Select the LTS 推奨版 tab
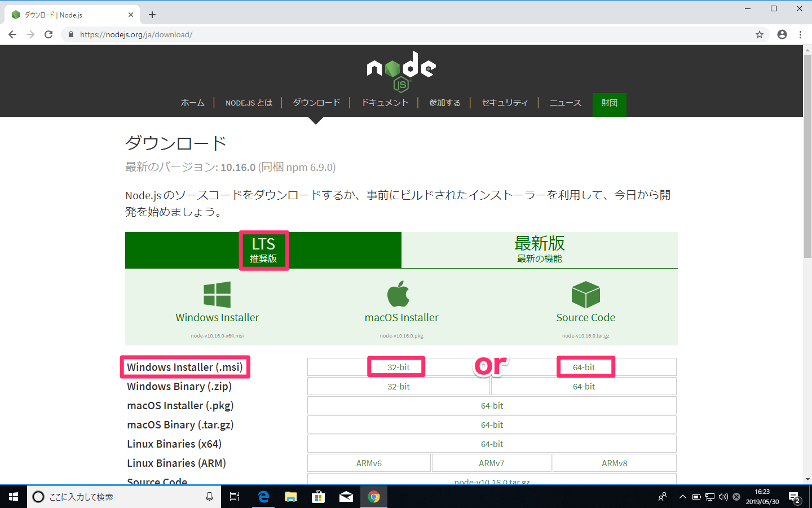Image resolution: width=812 pixels, height=508 pixels. [263, 250]
